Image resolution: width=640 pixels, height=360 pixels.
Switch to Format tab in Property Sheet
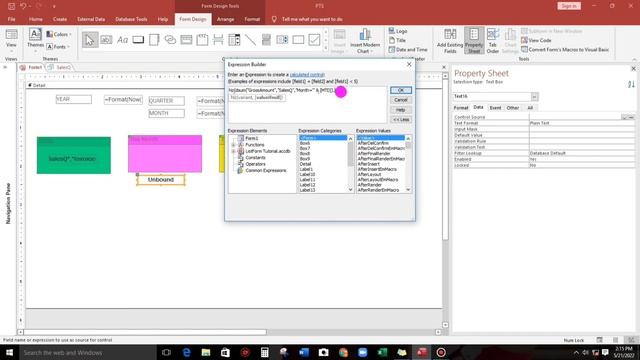tap(461, 108)
